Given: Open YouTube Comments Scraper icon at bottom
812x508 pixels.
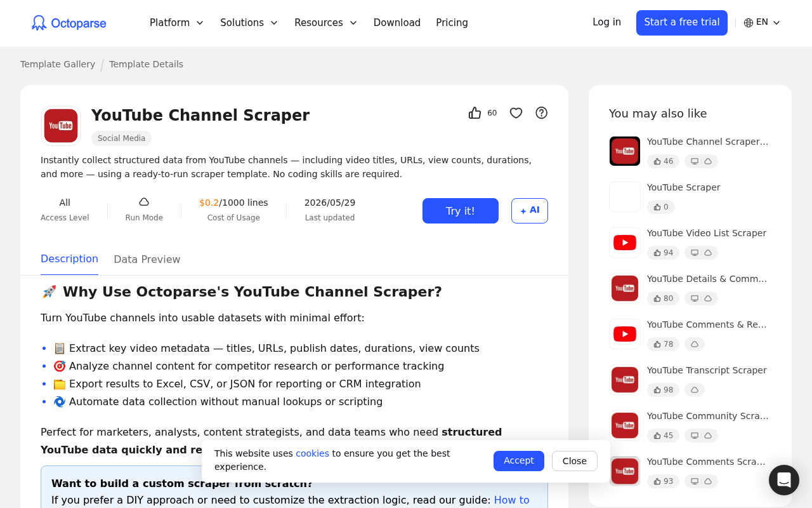Looking at the screenshot, I should (625, 471).
